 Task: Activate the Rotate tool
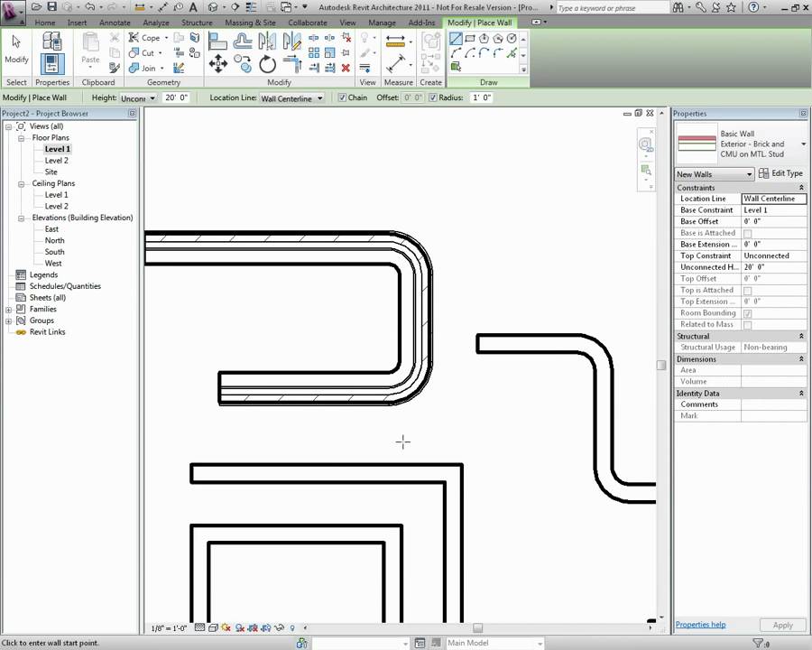click(267, 64)
